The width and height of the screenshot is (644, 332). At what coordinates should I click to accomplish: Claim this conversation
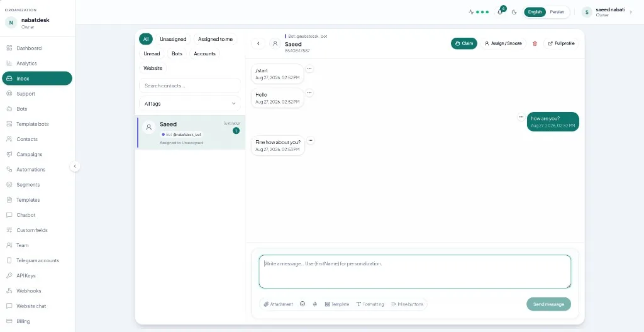click(x=464, y=43)
